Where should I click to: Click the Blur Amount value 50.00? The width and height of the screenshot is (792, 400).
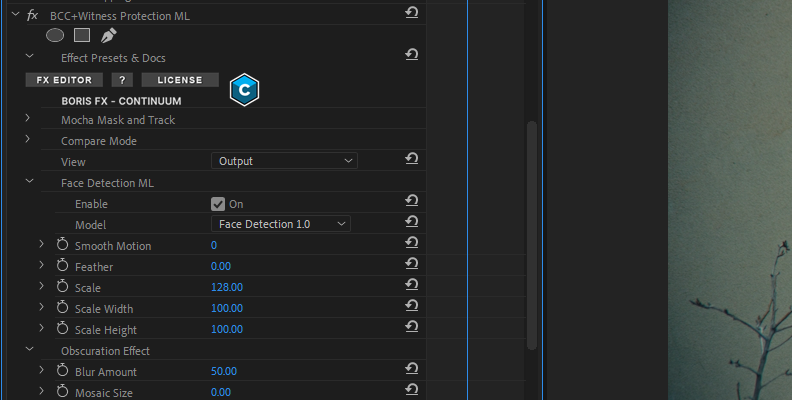224,371
